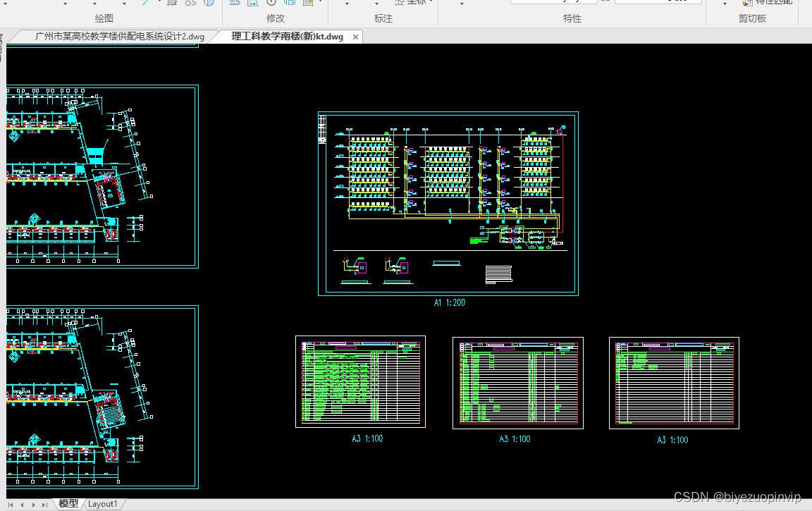Click the previous layout tab arrow
812x511 pixels.
pos(22,505)
